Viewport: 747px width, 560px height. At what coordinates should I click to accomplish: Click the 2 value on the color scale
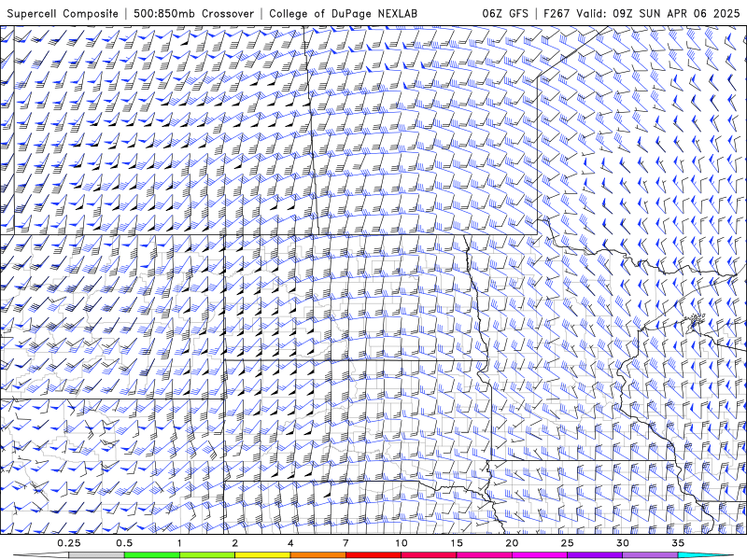point(235,543)
